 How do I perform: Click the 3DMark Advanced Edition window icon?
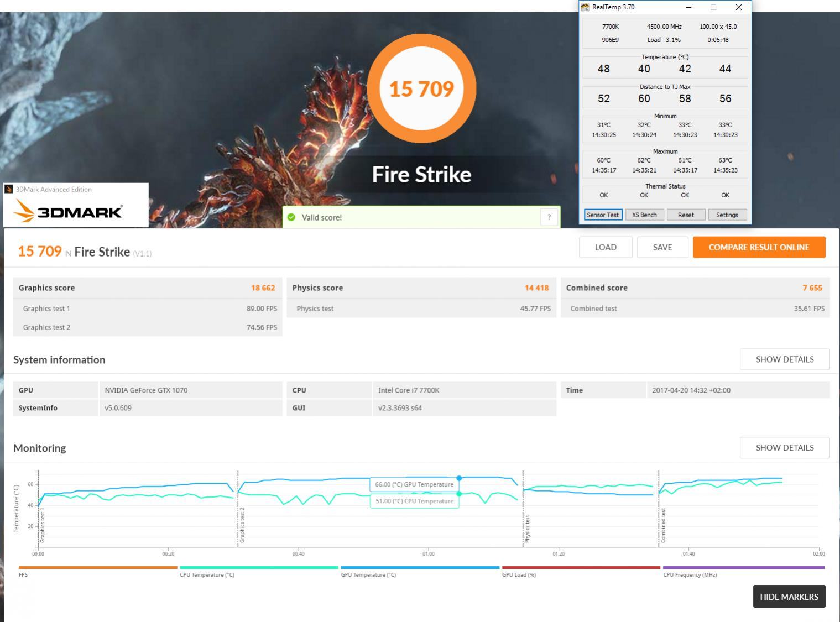pos(9,189)
